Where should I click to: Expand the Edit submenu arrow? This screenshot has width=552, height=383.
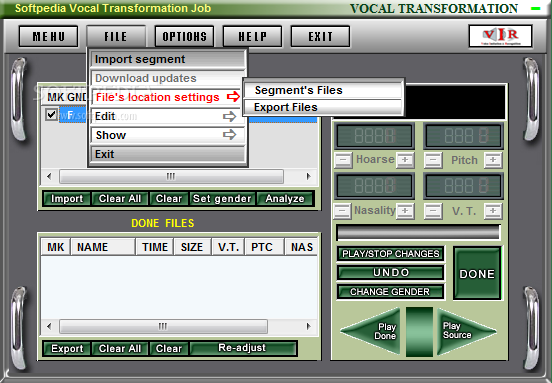point(230,116)
